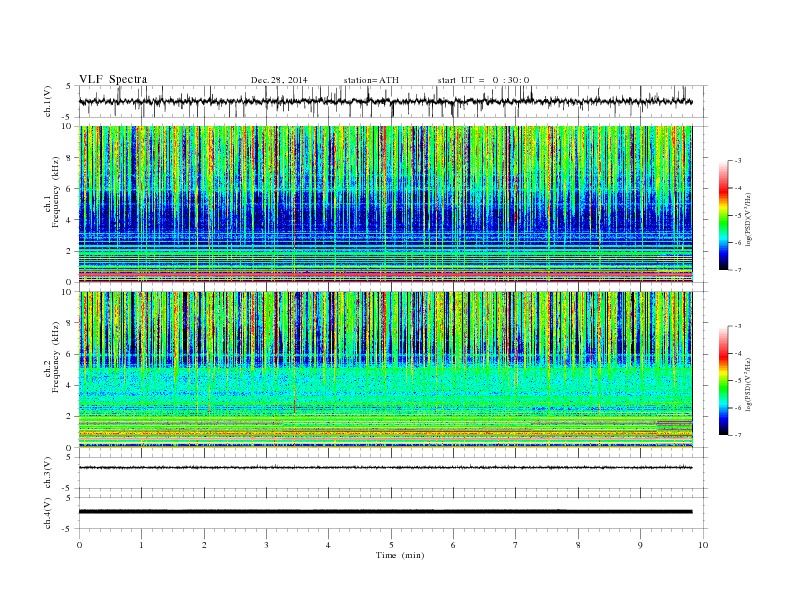Click the "Time (min)" axis label
This screenshot has height=612, width=792.
pos(400,555)
